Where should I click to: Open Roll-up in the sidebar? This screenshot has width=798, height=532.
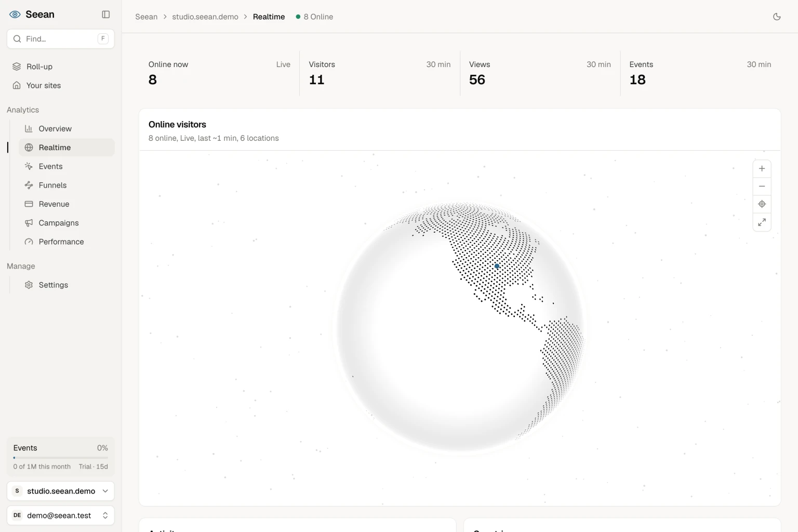tap(61, 66)
